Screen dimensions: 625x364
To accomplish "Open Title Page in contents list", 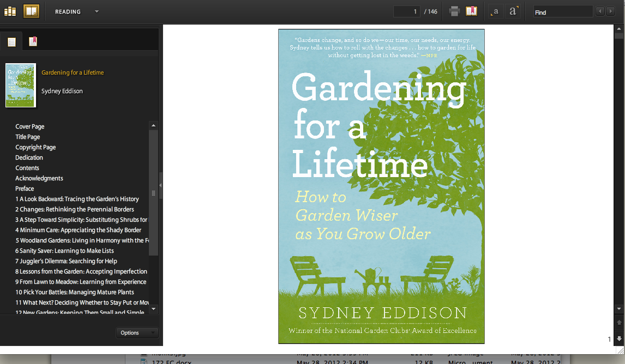I will [27, 137].
